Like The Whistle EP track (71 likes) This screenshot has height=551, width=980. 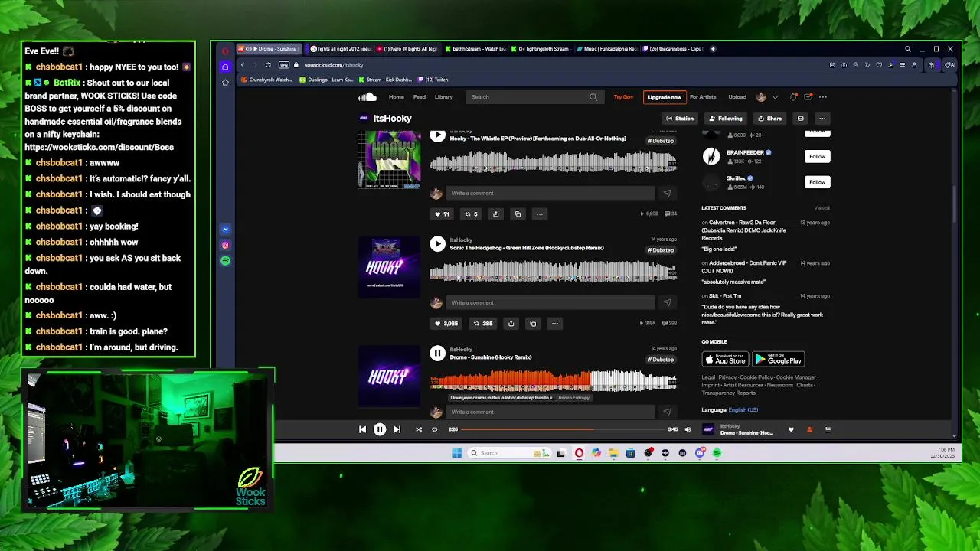(x=443, y=214)
